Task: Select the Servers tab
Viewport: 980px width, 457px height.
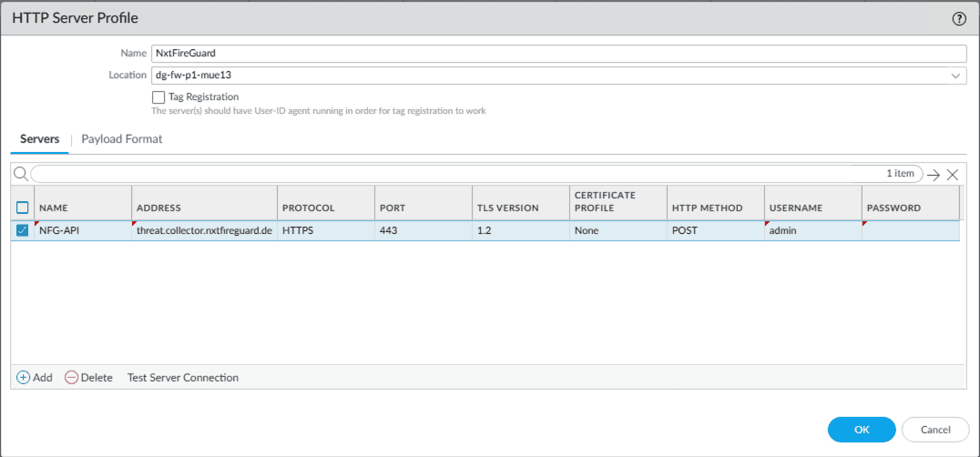Action: coord(40,139)
